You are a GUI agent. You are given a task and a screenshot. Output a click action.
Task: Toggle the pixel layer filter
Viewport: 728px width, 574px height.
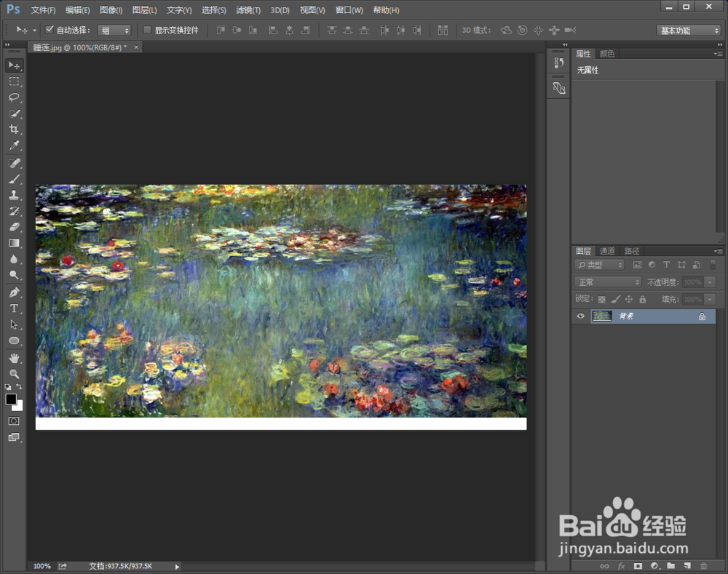pos(637,265)
